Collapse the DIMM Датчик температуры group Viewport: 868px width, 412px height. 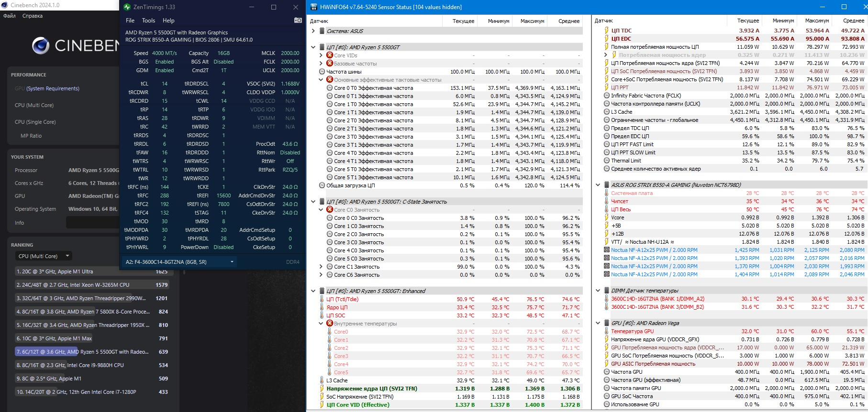598,291
